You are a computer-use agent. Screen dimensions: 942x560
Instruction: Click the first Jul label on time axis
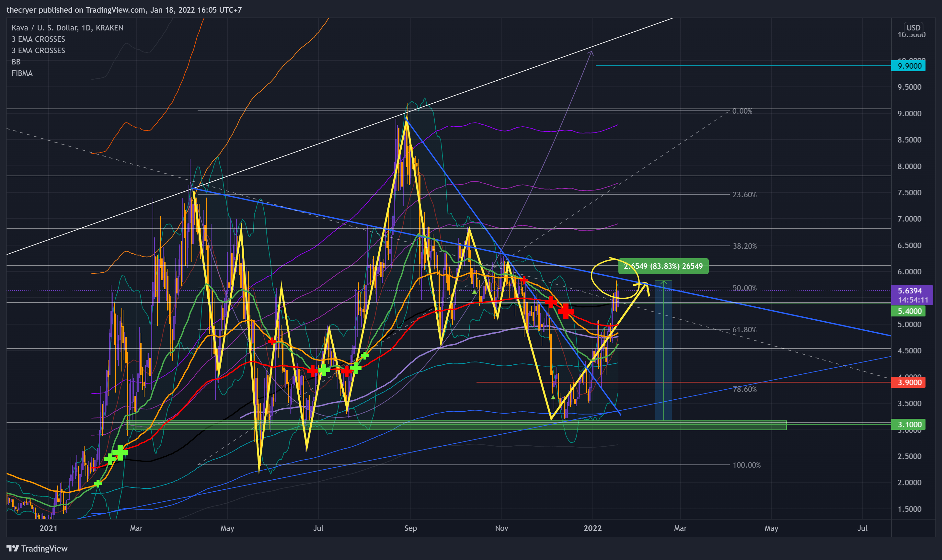318,528
